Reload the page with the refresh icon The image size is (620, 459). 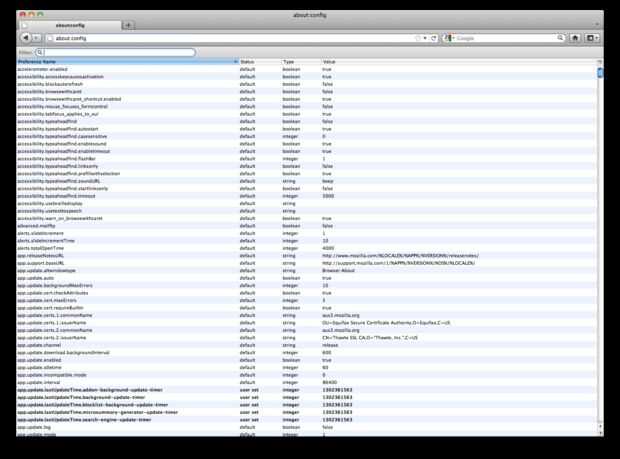[434, 38]
